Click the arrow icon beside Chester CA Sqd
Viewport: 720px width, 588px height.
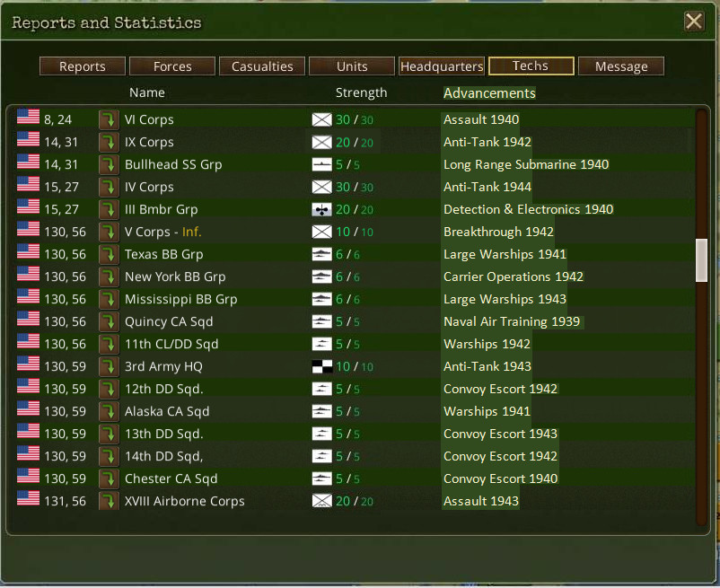pyautogui.click(x=109, y=478)
